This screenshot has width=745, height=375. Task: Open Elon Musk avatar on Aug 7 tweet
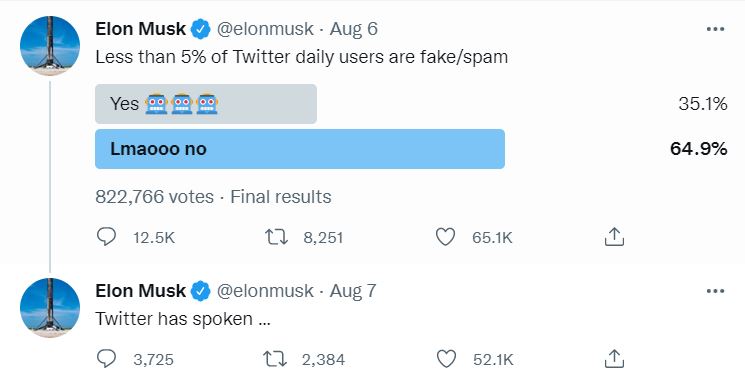pos(50,308)
